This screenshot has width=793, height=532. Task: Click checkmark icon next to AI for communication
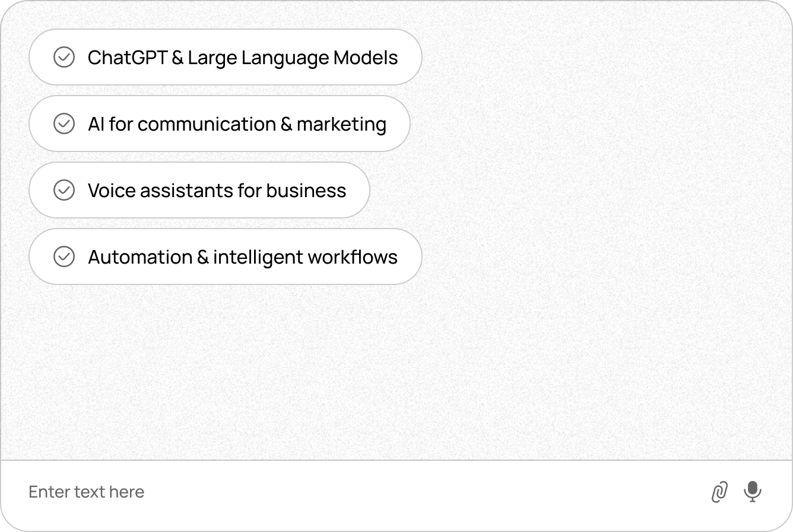[x=64, y=124]
